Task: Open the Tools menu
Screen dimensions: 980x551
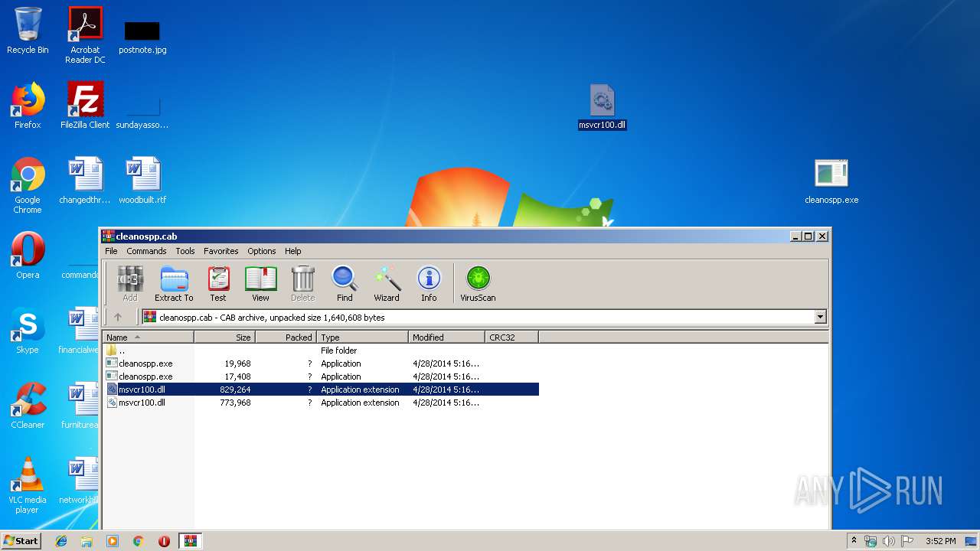Action: (x=185, y=251)
